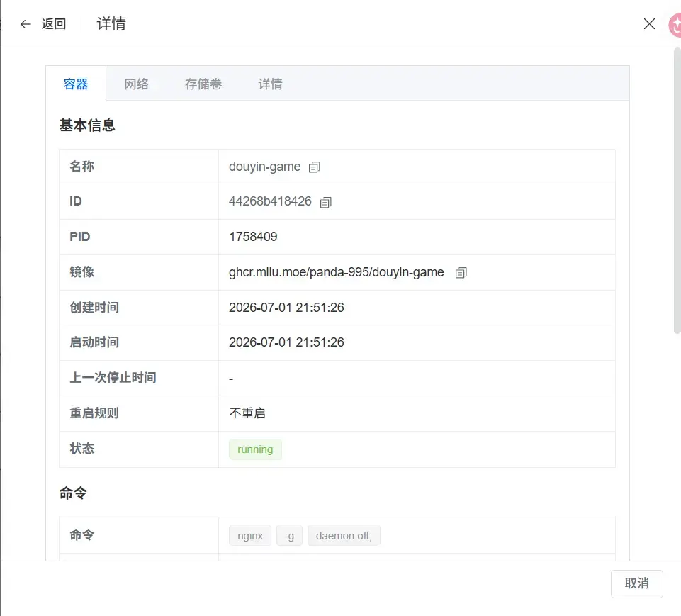
Task: Click the 命令 section heading
Action: click(74, 493)
